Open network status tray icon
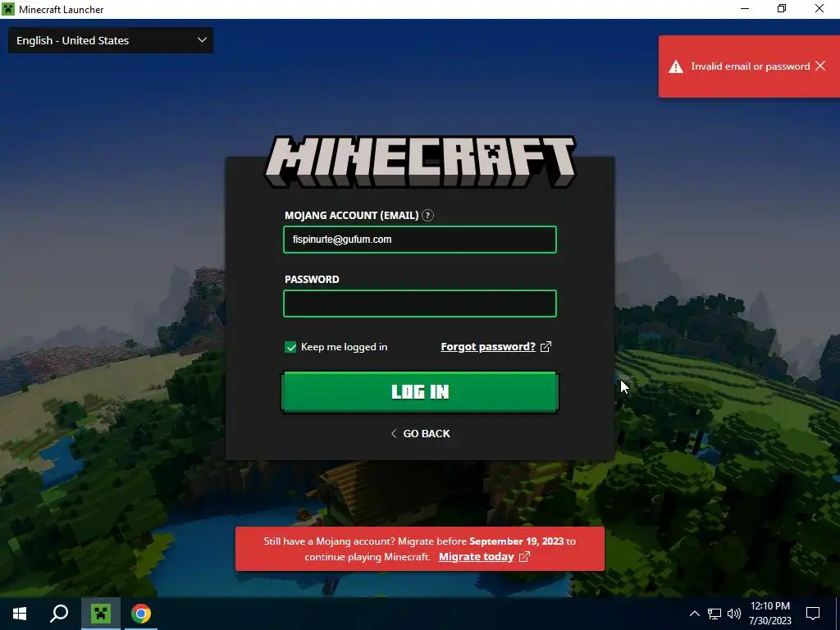Screen dimensions: 840x630 coord(714,614)
